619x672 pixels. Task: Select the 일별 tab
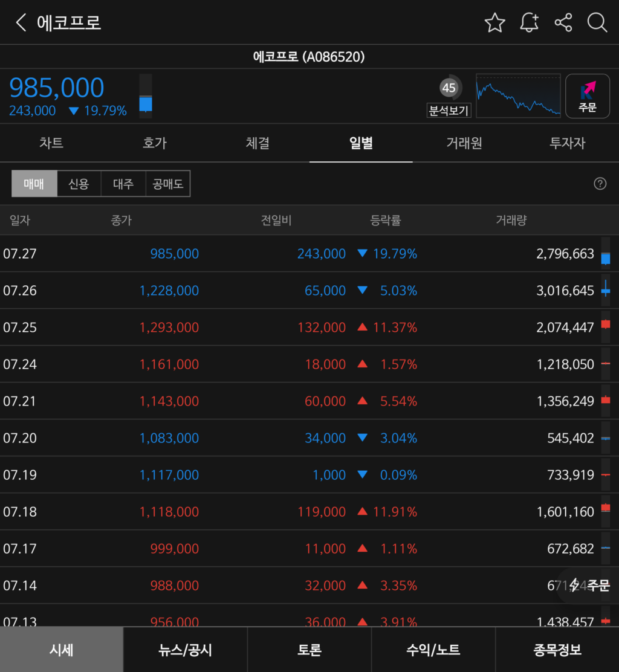[361, 143]
